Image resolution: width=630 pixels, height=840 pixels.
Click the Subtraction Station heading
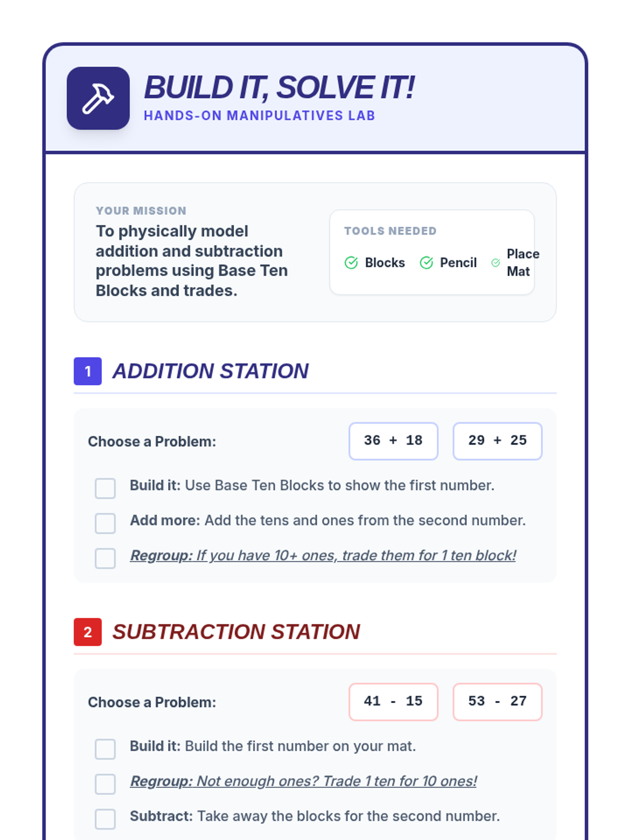pos(236,632)
